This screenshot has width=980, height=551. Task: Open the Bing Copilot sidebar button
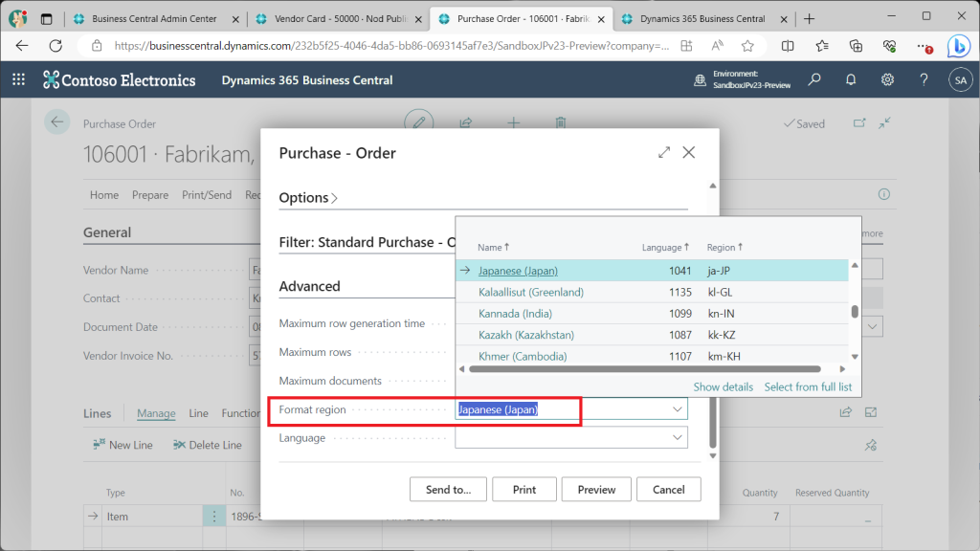tap(958, 46)
